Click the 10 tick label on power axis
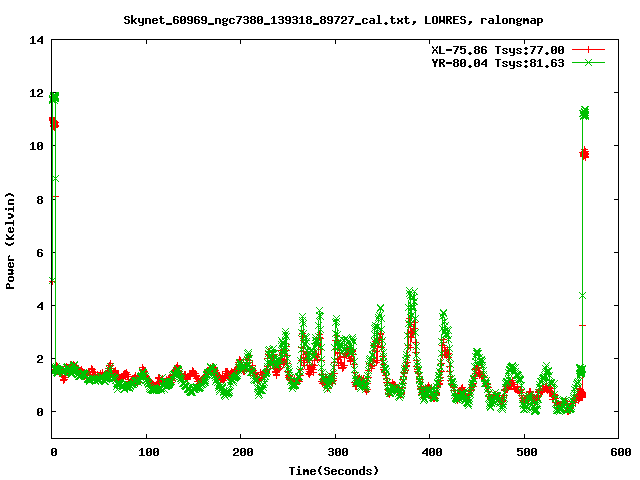 point(37,147)
